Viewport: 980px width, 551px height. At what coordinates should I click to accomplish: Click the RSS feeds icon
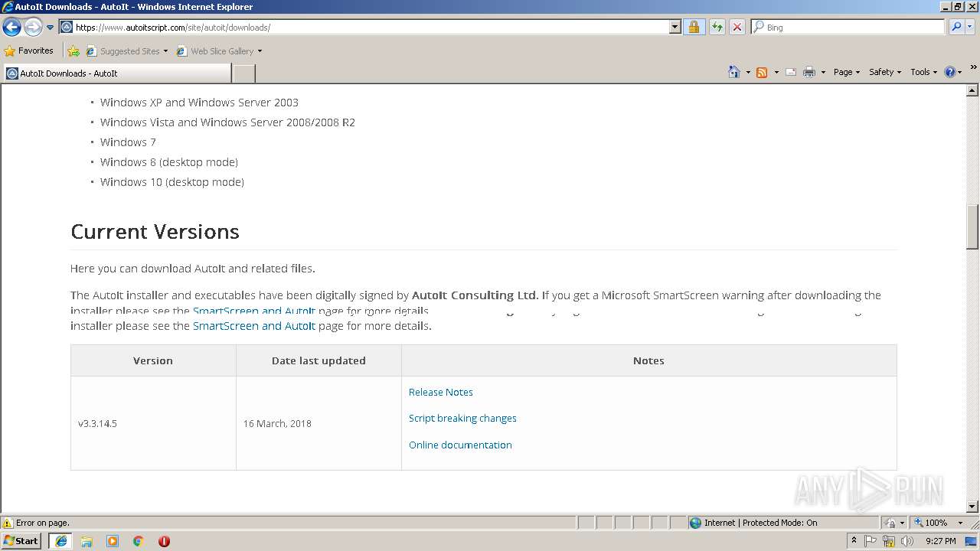point(762,72)
